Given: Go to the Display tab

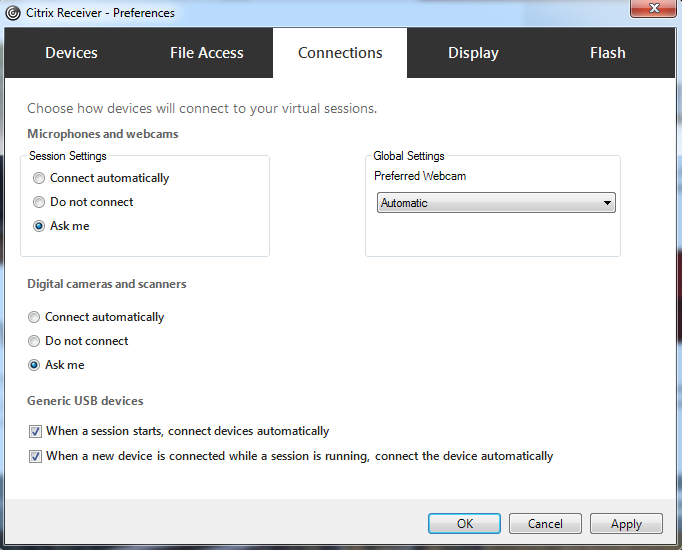Looking at the screenshot, I should coord(473,53).
